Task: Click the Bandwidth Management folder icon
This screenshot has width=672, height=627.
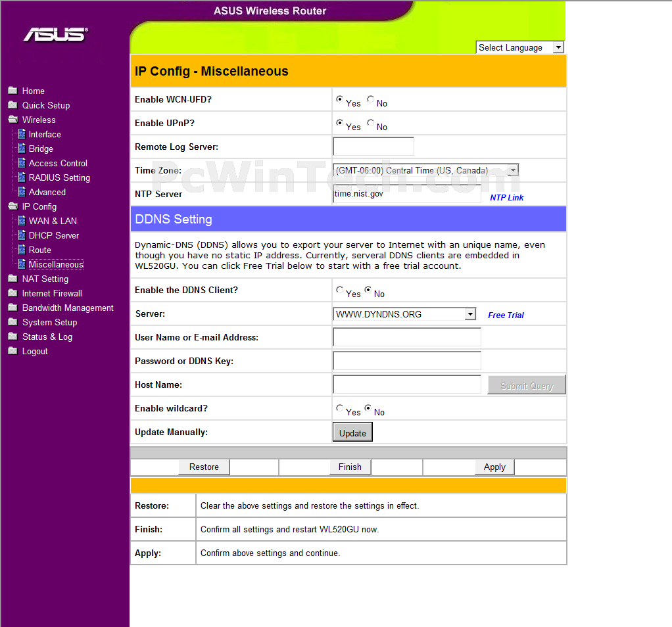Action: (x=13, y=308)
